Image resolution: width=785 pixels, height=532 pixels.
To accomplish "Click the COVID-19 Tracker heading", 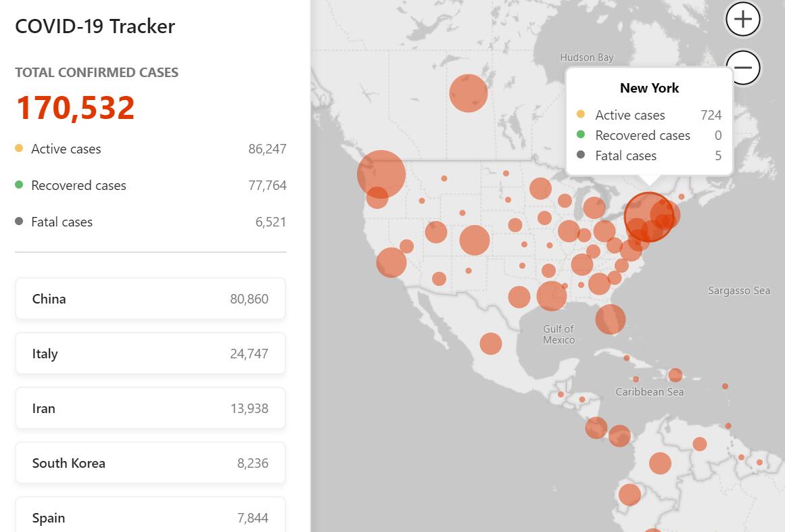I will (95, 26).
